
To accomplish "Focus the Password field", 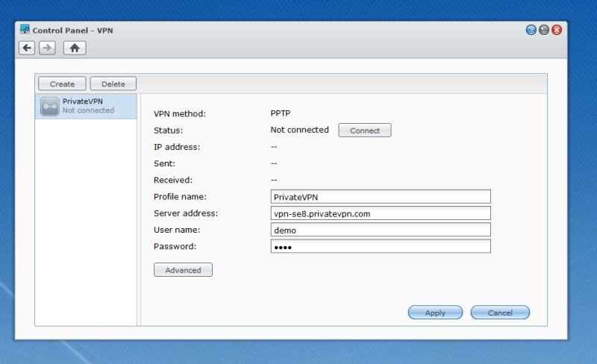I will 381,246.
